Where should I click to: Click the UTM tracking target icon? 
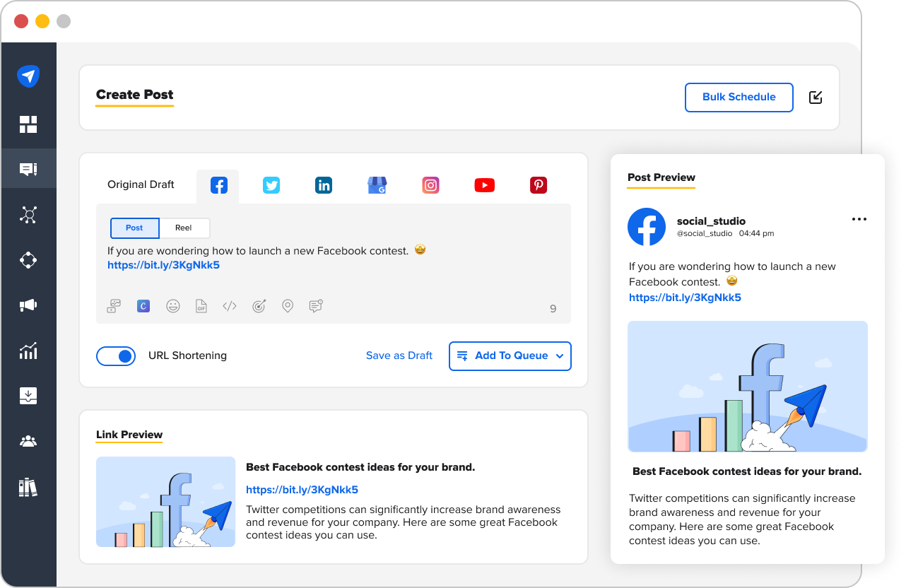coord(259,305)
